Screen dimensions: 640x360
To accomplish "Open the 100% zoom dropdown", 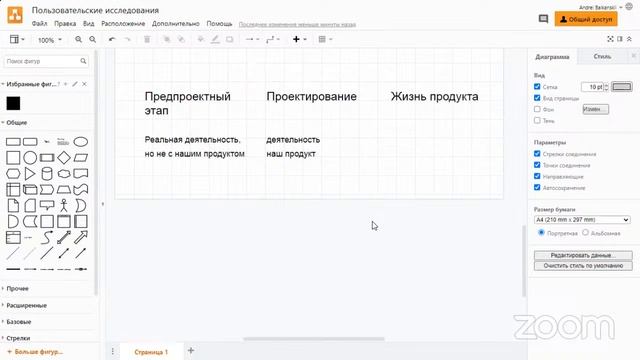I will (x=49, y=40).
